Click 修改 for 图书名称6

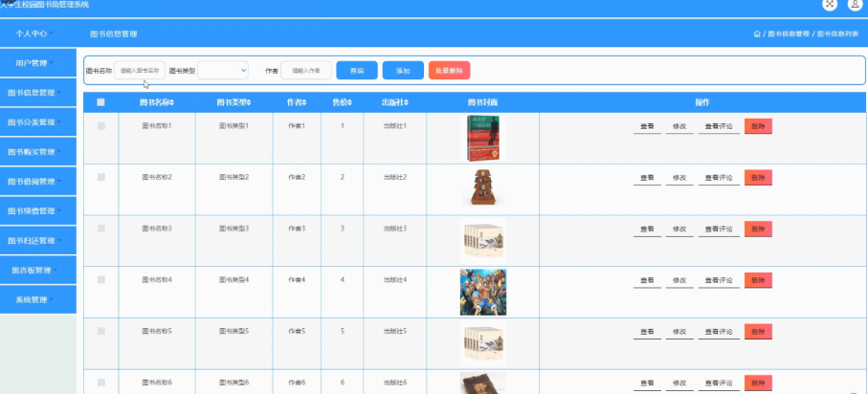[679, 383]
